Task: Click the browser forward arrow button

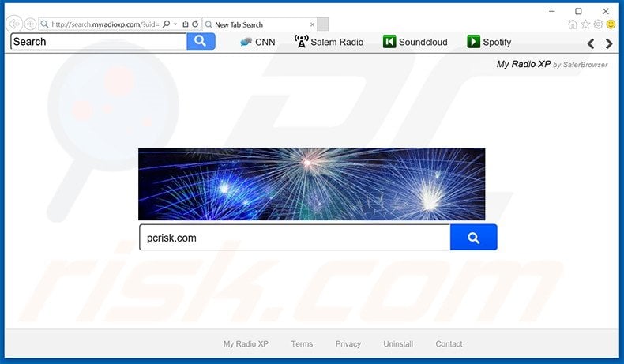Action: tap(30, 24)
